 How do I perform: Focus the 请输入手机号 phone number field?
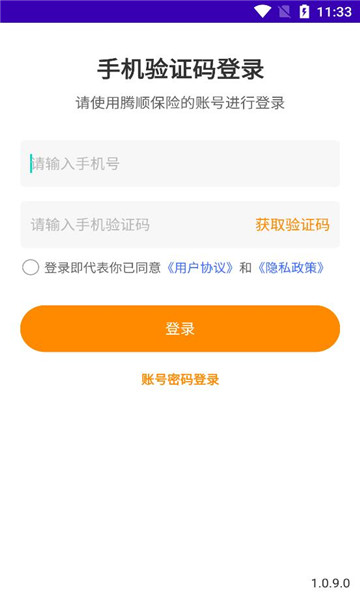(x=180, y=163)
